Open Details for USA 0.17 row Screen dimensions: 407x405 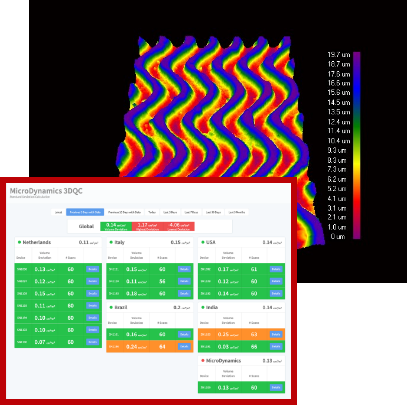[276, 269]
